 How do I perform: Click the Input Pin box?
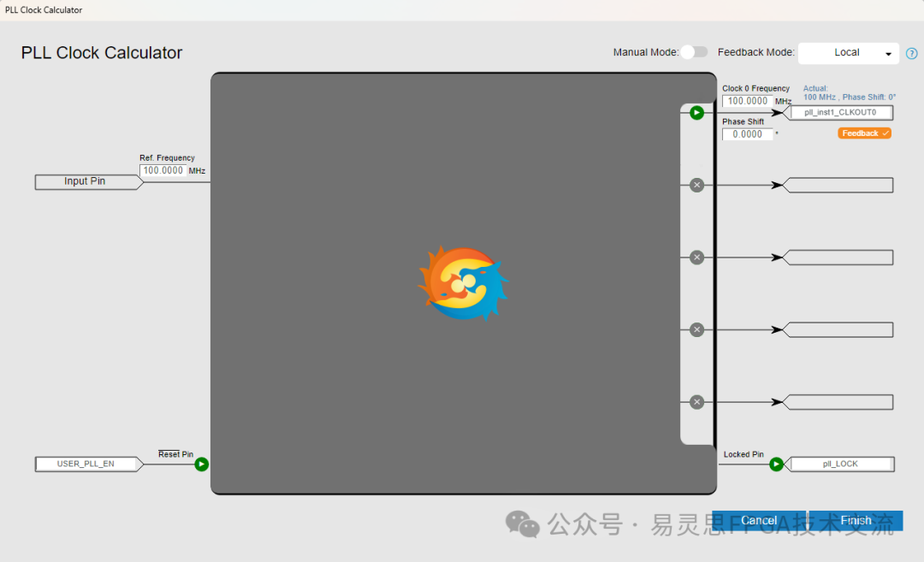(x=85, y=181)
